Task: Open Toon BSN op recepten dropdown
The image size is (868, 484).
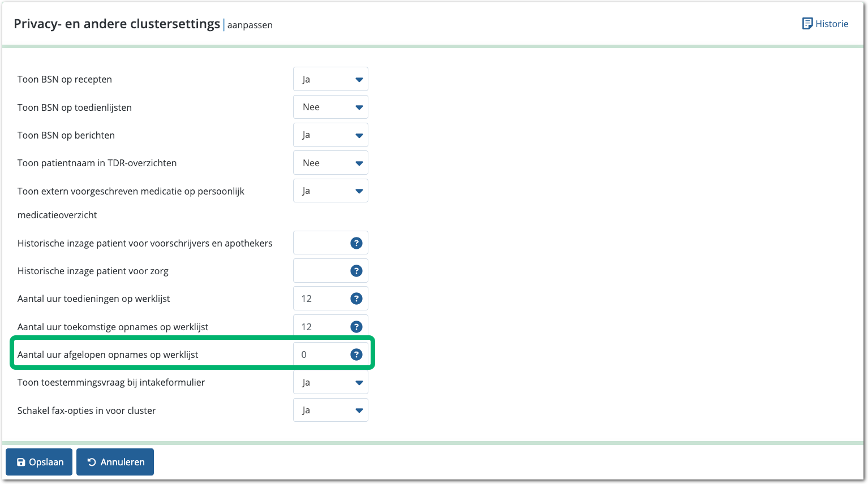Action: 330,80
